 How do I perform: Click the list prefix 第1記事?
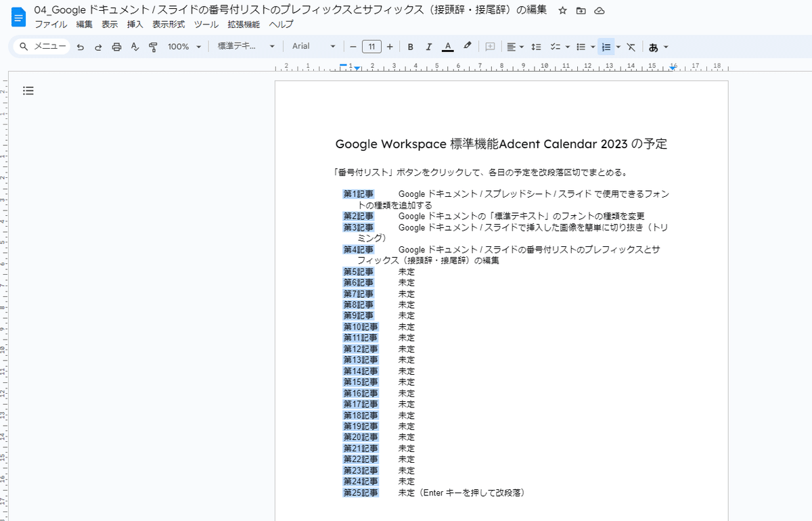pyautogui.click(x=358, y=194)
